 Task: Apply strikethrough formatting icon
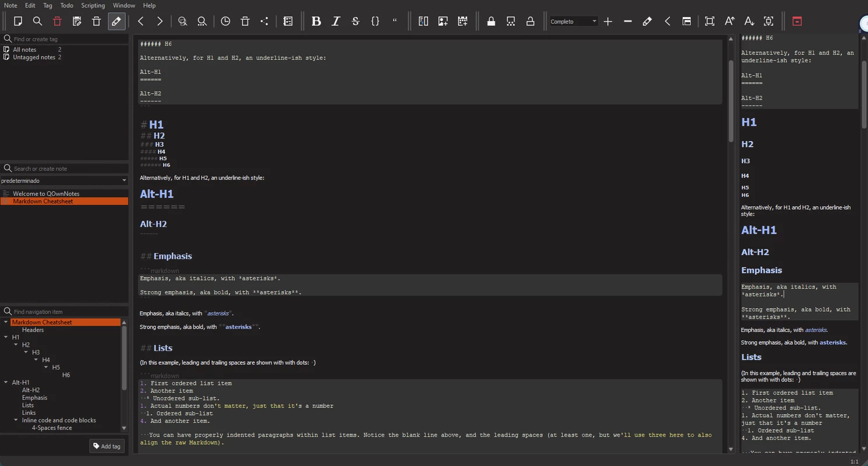355,22
